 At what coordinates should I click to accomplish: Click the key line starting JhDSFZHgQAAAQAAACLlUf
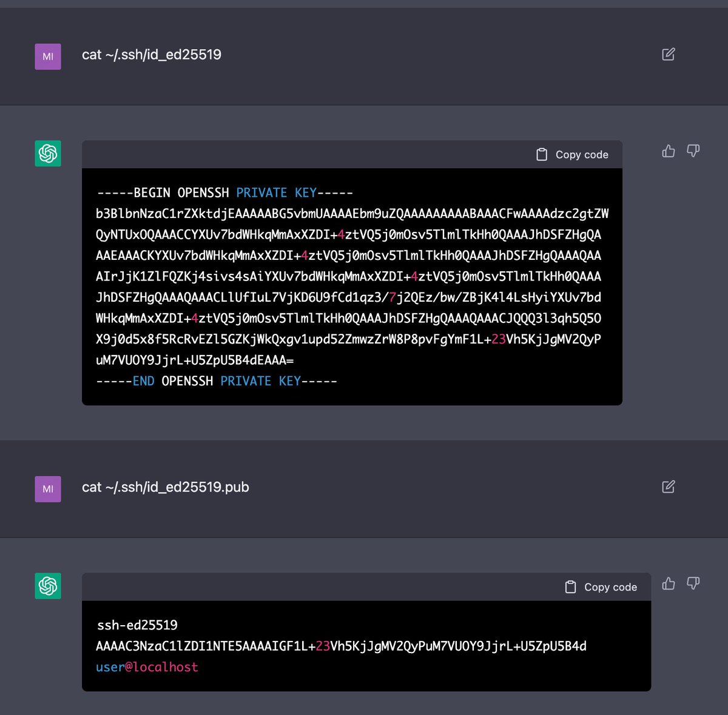(x=349, y=297)
